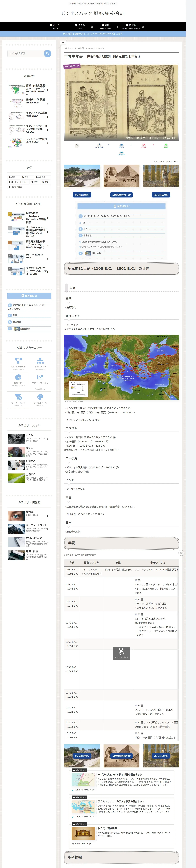Open the 知識 item in the top navigation
The image size is (196, 868).
point(105,27)
